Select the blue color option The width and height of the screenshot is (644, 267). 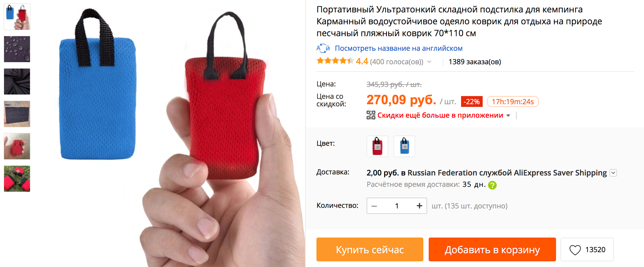pyautogui.click(x=404, y=146)
